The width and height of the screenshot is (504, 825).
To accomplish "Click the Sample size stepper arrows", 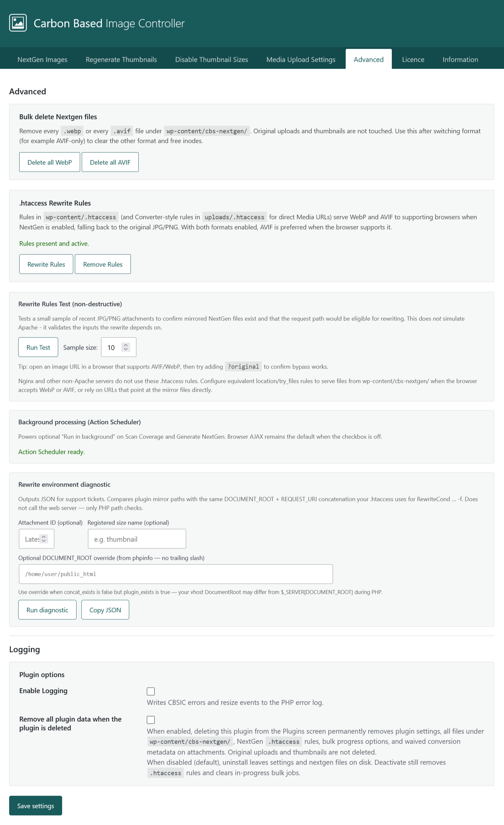I will [x=126, y=347].
